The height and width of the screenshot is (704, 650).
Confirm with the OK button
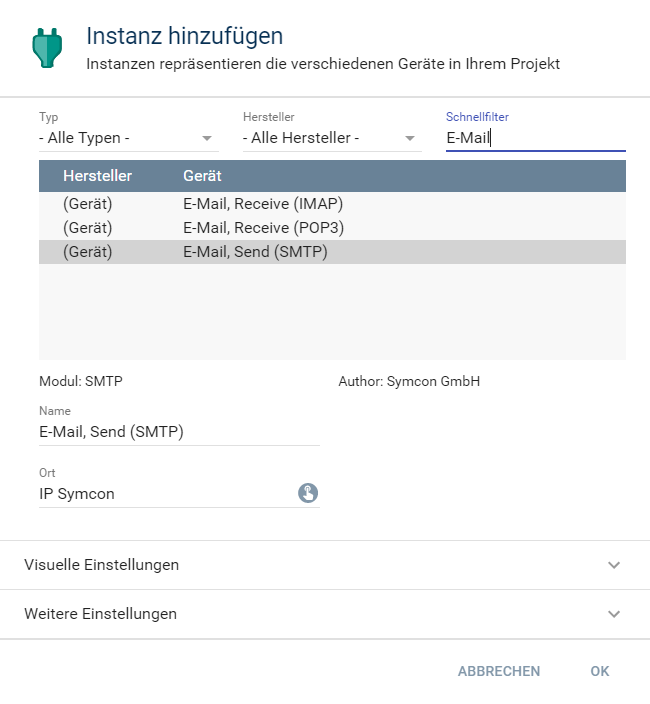[x=599, y=671]
